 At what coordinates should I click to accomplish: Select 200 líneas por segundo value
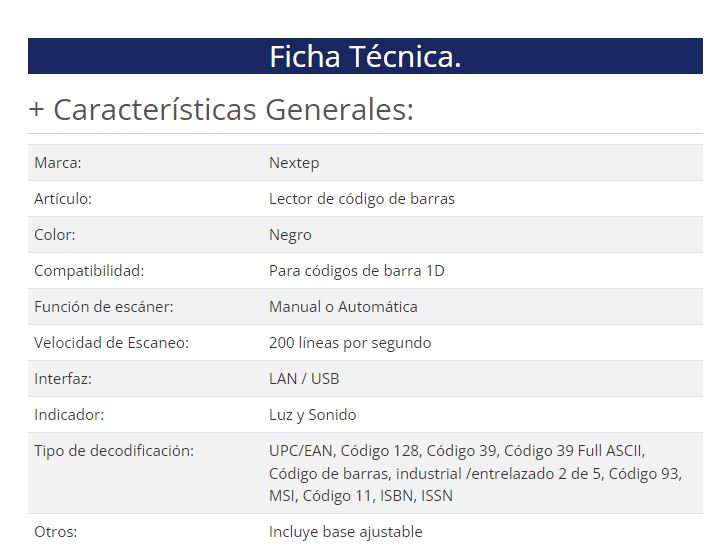tap(350, 342)
